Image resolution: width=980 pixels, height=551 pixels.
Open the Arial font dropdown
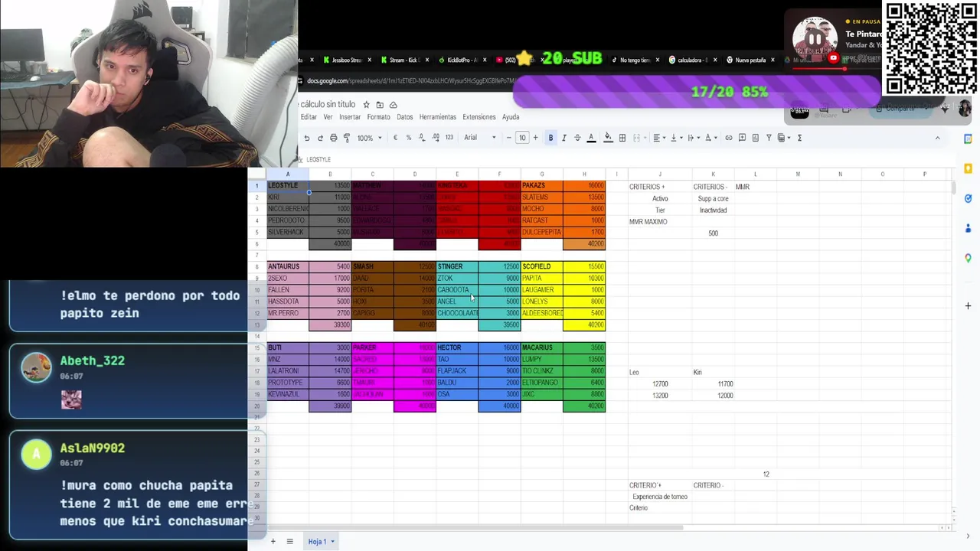[480, 138]
